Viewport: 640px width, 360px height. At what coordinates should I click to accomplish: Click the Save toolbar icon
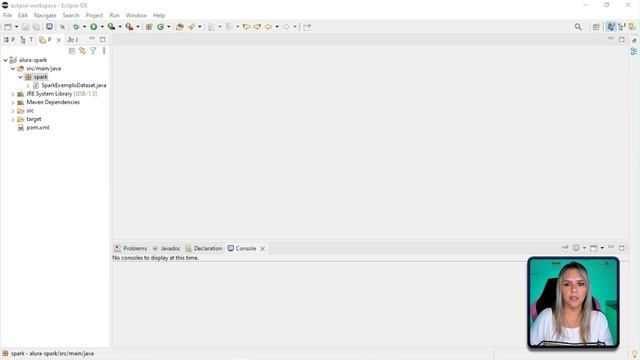(x=26, y=27)
